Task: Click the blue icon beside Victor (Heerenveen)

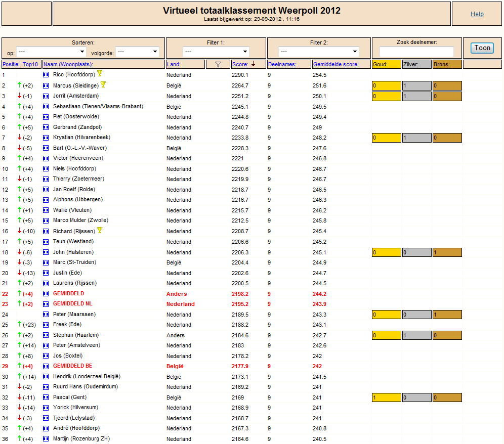Action: [x=46, y=158]
